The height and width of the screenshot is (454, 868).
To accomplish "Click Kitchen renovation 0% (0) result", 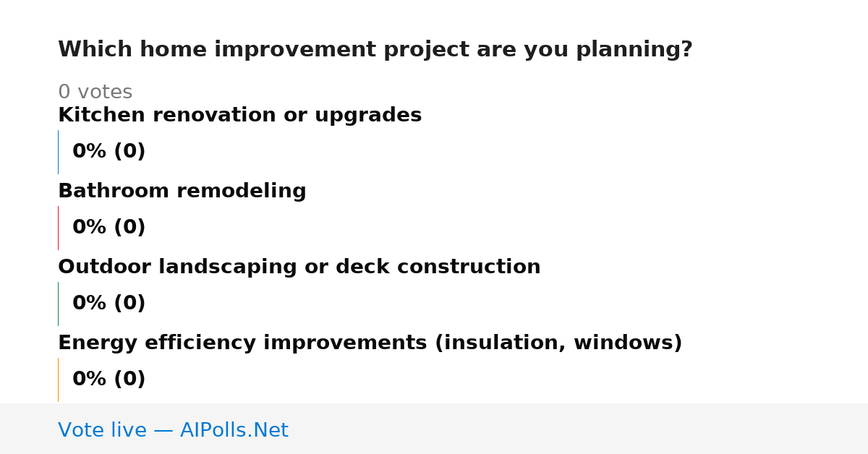I will pyautogui.click(x=109, y=152).
